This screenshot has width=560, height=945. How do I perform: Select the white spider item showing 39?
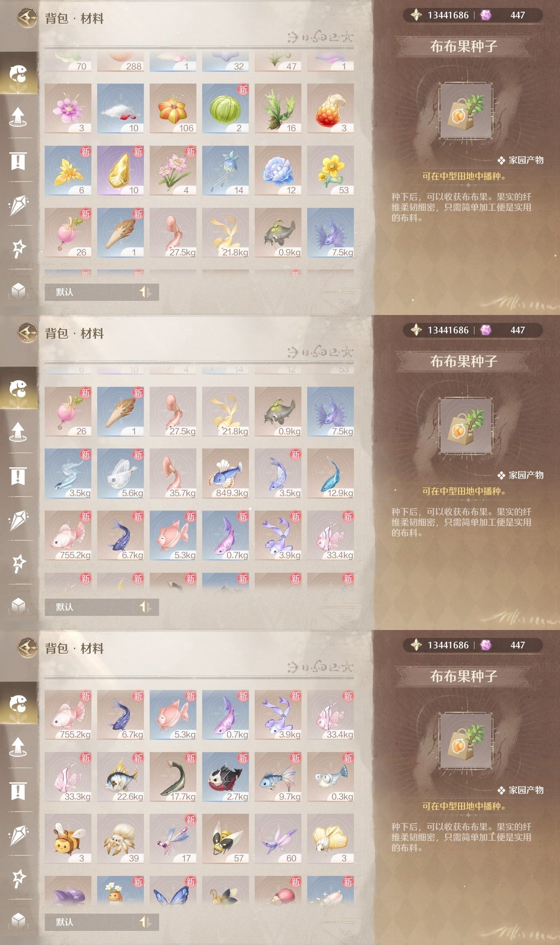[x=120, y=839]
